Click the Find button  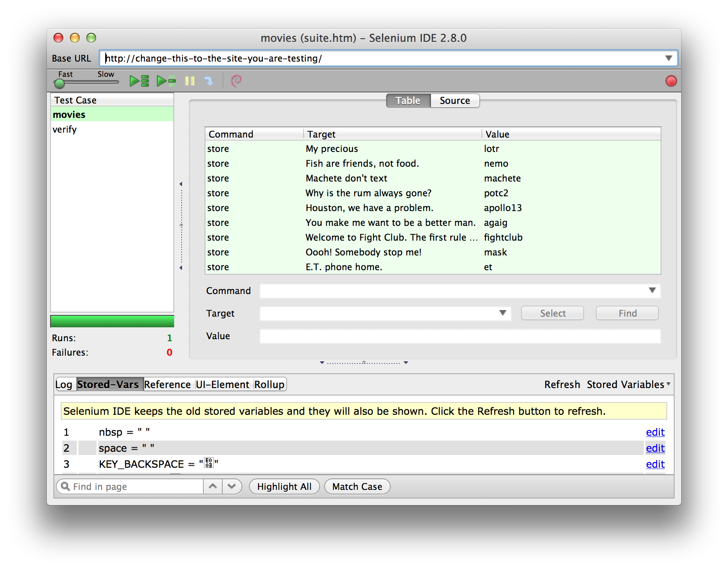pyautogui.click(x=627, y=313)
